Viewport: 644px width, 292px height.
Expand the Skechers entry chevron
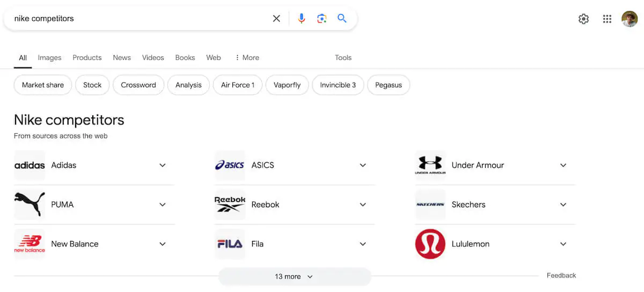pyautogui.click(x=563, y=205)
